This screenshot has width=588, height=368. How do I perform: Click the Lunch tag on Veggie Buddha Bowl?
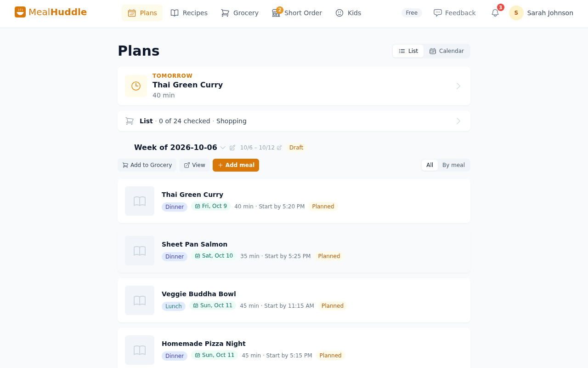tap(174, 306)
